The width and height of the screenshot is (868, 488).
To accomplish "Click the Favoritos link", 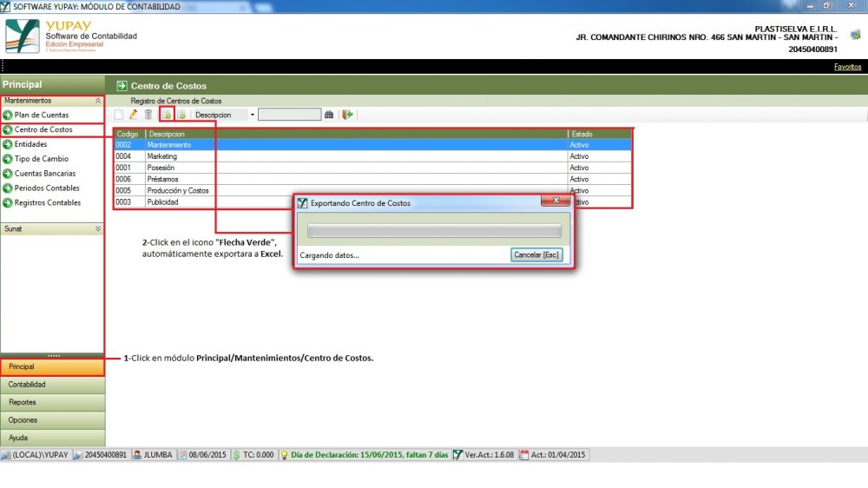I will click(847, 67).
